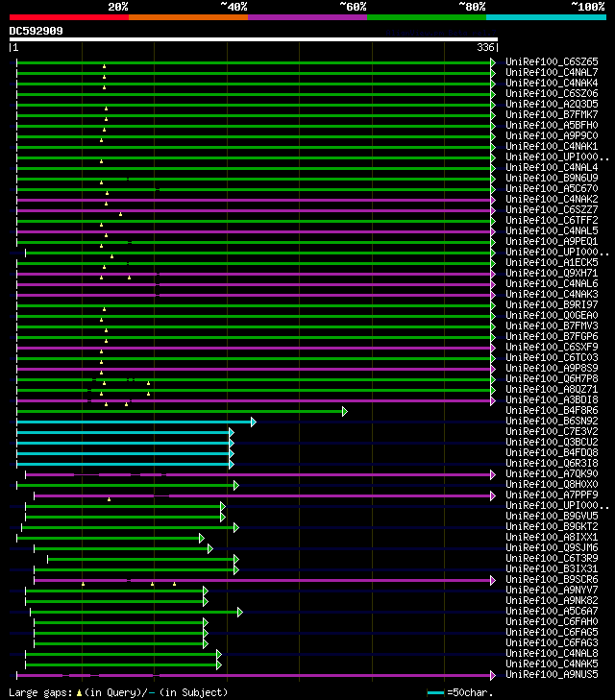This screenshot has height=700, width=615.
Task: Click the purple alignment bar for UniRef100_A9NUS5
Action: click(254, 675)
